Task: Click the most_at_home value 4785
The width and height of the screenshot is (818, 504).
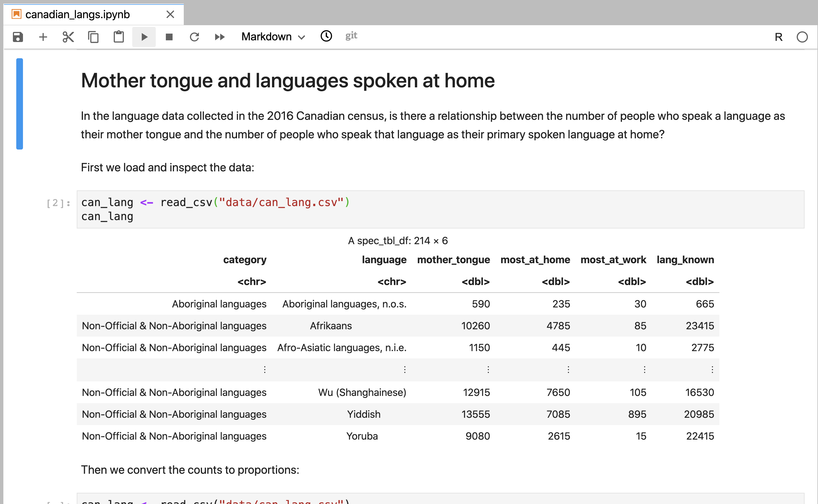Action: (x=558, y=326)
